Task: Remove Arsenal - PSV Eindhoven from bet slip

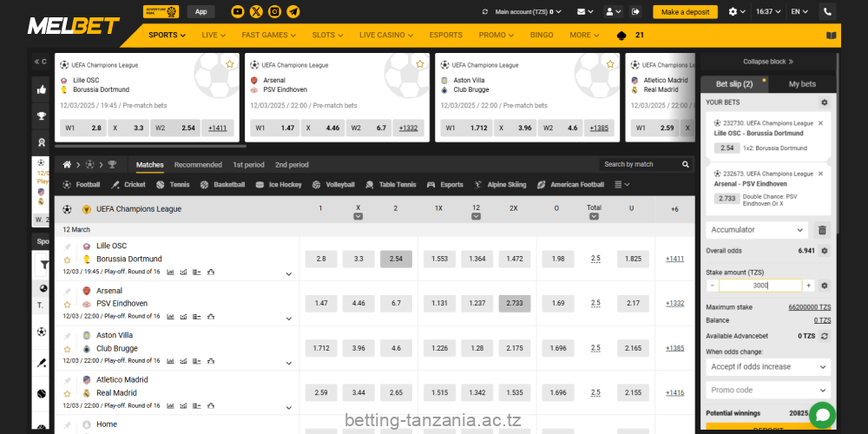Action: (x=820, y=174)
